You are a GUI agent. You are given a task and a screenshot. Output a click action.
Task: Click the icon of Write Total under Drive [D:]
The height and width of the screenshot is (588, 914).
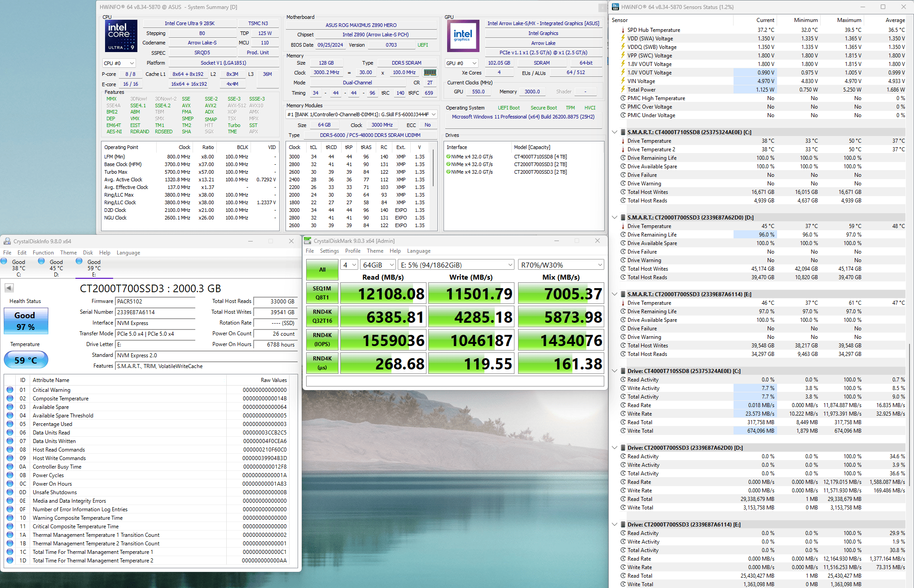623,507
